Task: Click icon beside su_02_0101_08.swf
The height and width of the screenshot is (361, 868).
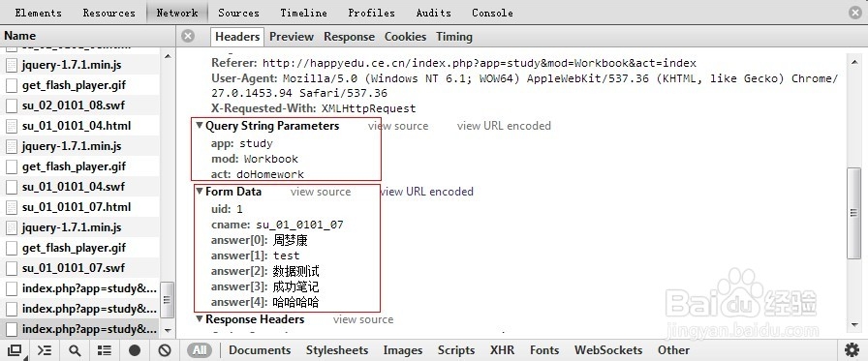Action: (12, 105)
